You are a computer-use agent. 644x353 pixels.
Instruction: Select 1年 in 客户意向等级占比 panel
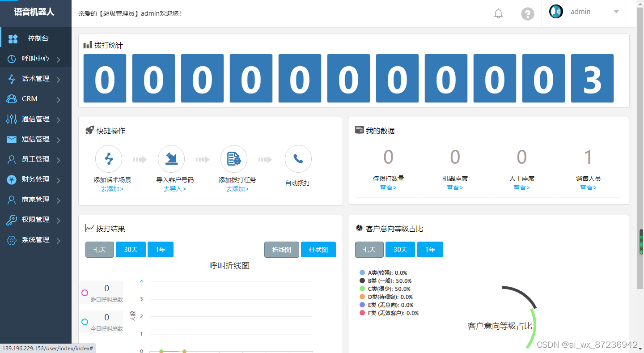430,250
